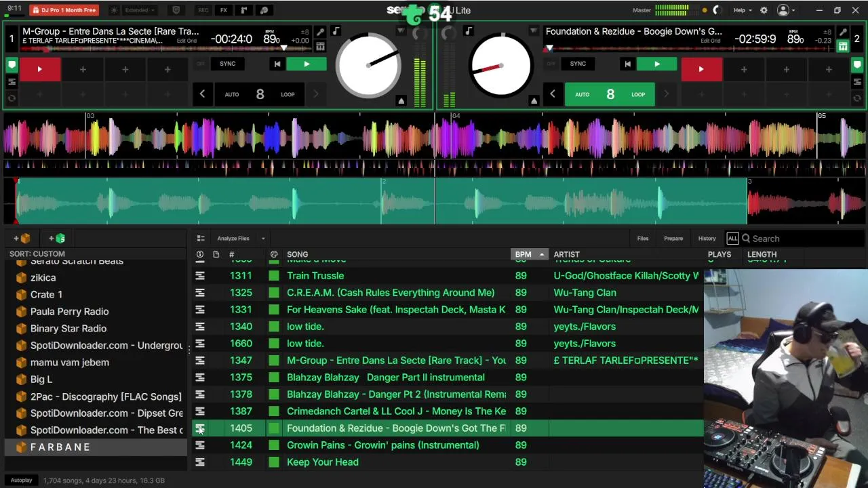Open the settings gear

point(764,10)
